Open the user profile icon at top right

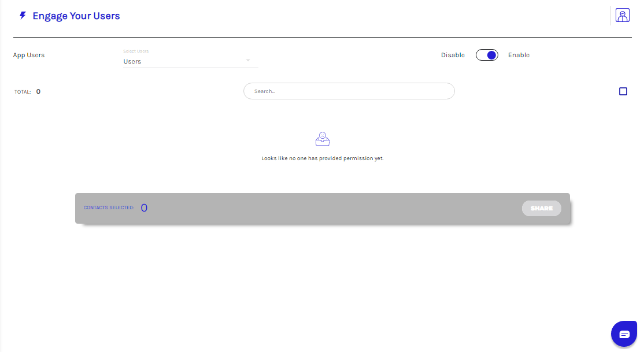click(x=622, y=16)
